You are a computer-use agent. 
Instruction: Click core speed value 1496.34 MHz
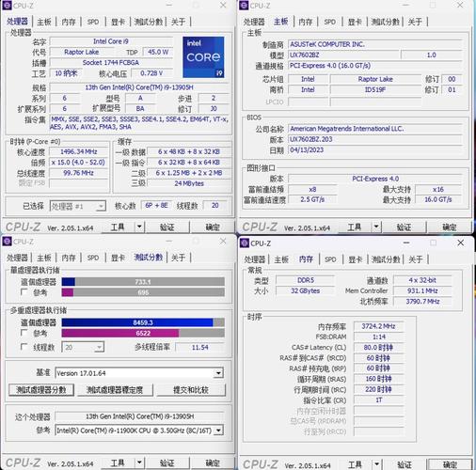pos(79,151)
